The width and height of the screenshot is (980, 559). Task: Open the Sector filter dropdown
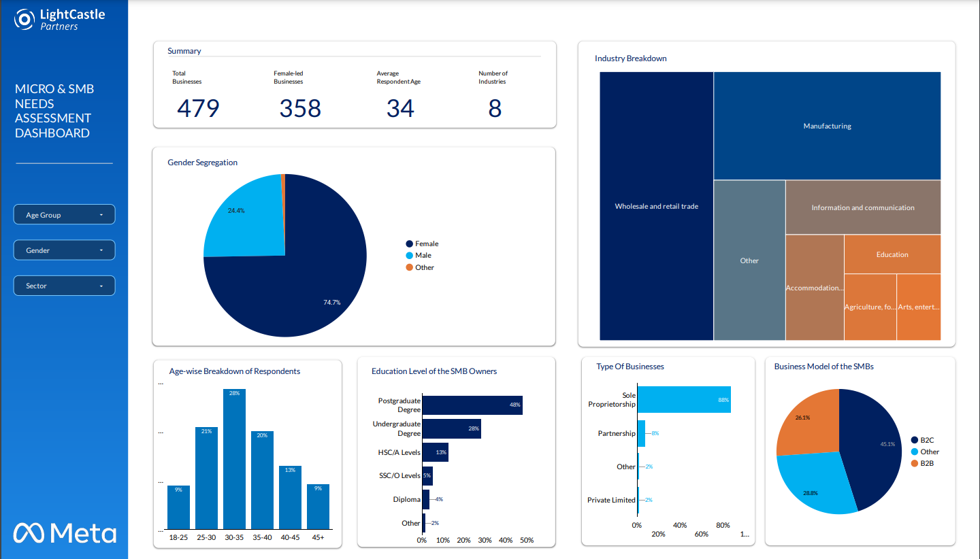(x=64, y=286)
